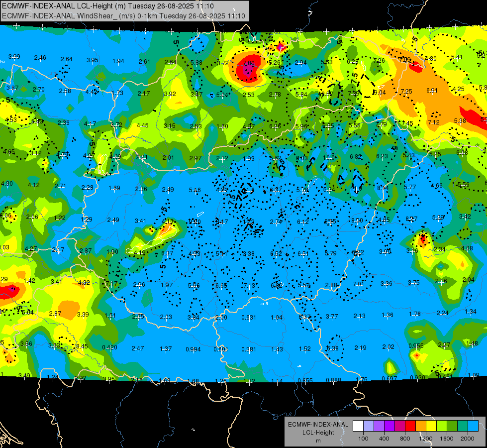Click the 1600 label under the legend
487x448 pixels.
[x=447, y=439]
